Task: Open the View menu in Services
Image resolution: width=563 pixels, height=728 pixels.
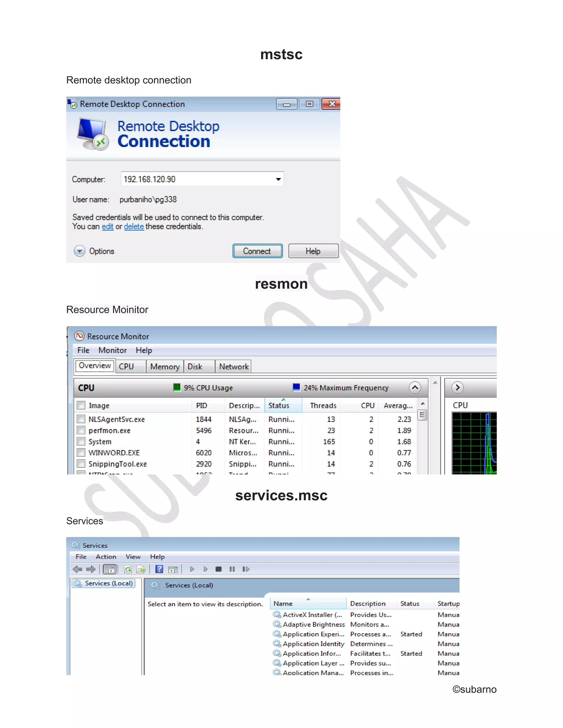Action: (x=133, y=557)
